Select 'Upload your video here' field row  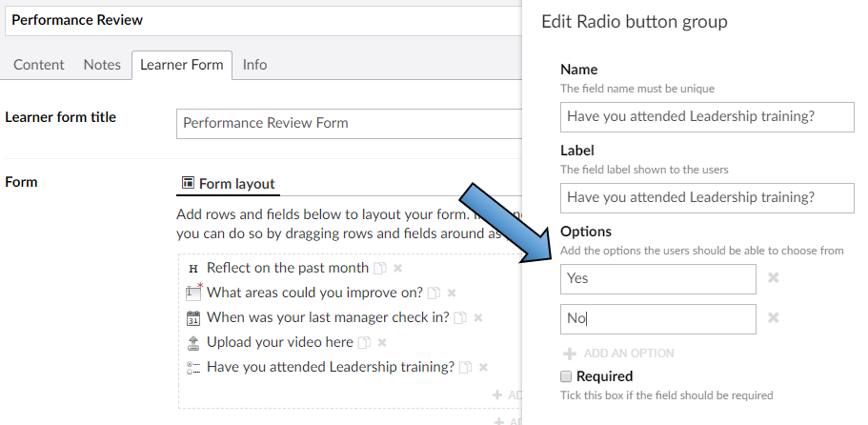pyautogui.click(x=279, y=342)
